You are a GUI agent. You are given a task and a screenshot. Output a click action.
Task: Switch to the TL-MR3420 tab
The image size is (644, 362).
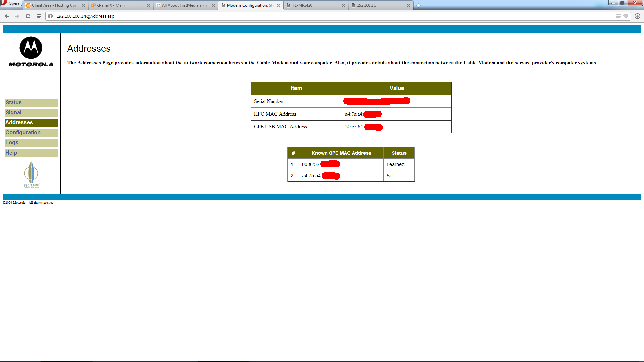302,5
